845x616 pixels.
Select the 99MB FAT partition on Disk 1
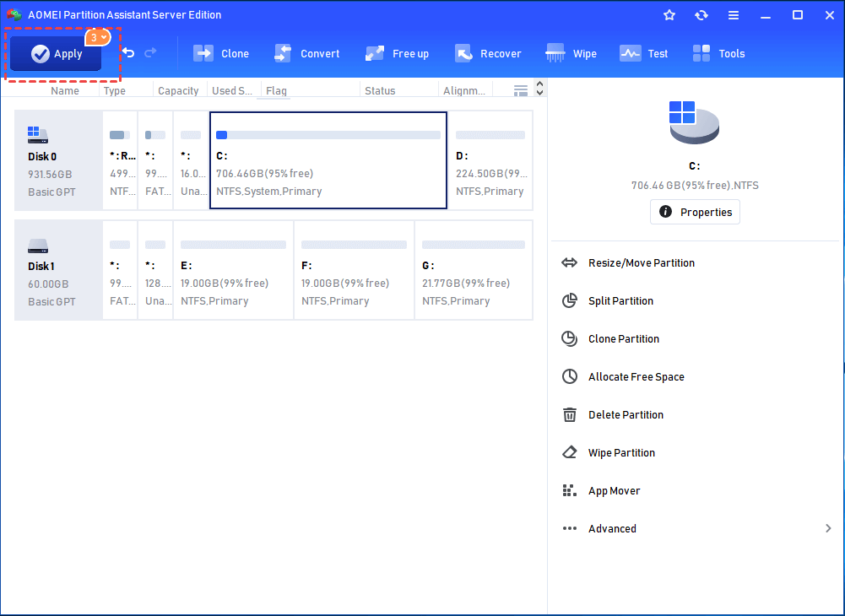click(x=120, y=270)
